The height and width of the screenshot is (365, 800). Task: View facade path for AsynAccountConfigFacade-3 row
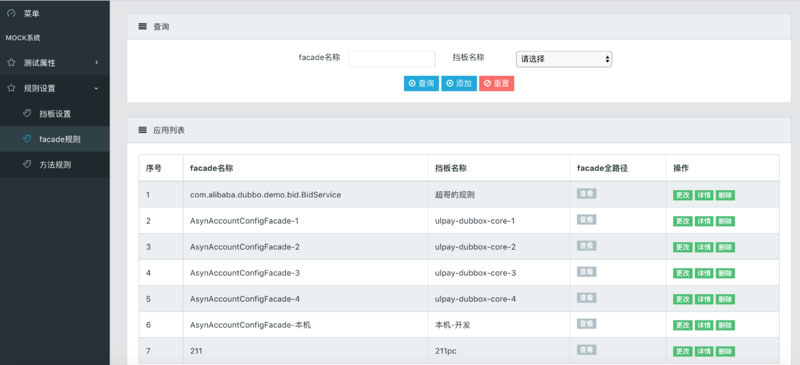pyautogui.click(x=587, y=272)
